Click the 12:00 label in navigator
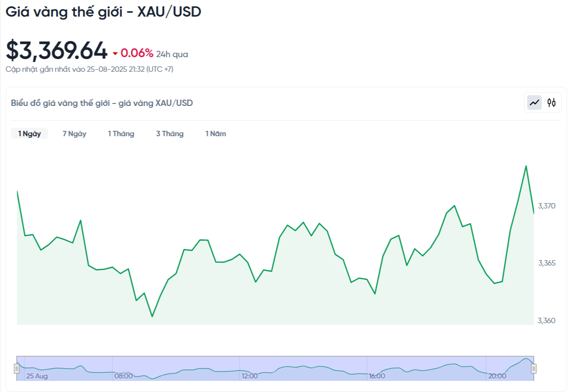The image size is (569, 392). click(250, 376)
